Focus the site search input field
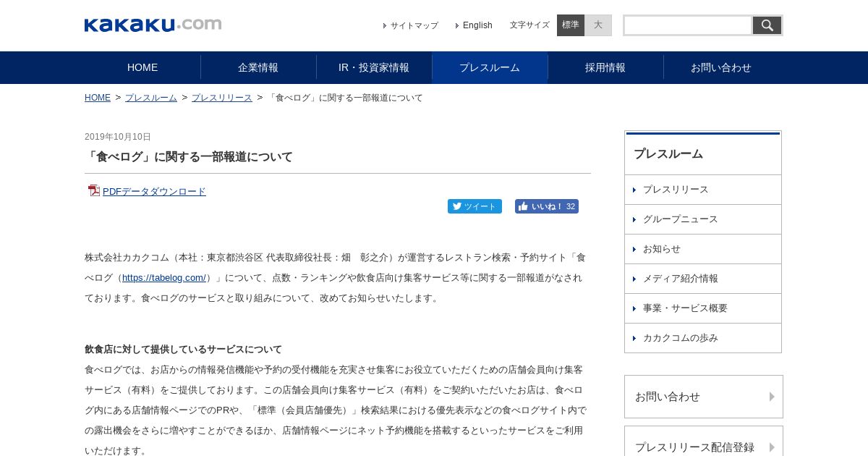This screenshot has width=868, height=456. [x=688, y=25]
